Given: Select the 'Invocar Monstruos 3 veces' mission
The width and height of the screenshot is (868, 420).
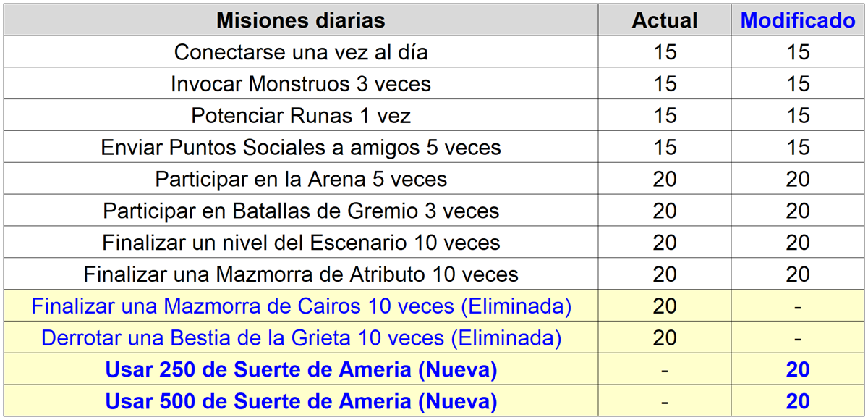Looking at the screenshot, I should (301, 84).
